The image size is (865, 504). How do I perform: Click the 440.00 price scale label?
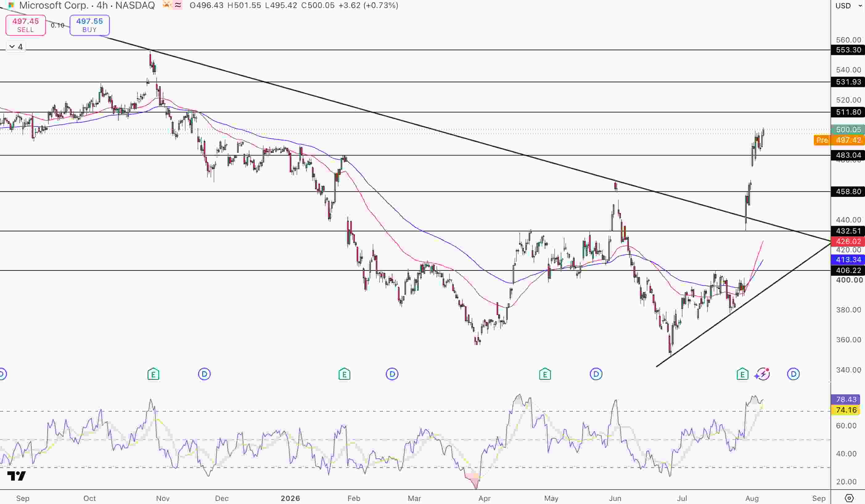click(848, 220)
